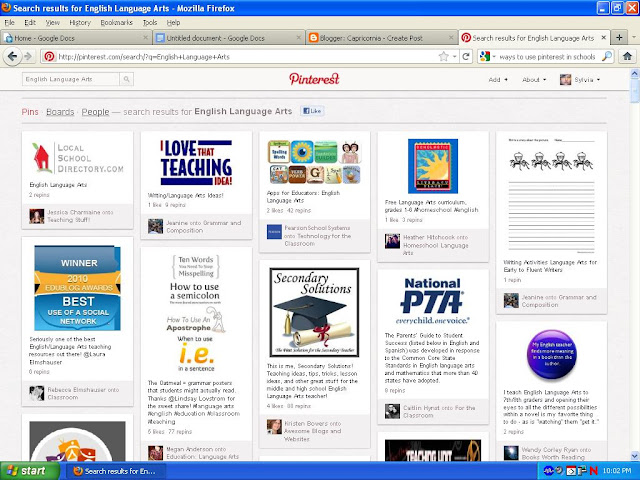Image resolution: width=640 pixels, height=480 pixels.
Task: Switch to the Blogger Capricornia Create Post tab
Action: (x=381, y=38)
